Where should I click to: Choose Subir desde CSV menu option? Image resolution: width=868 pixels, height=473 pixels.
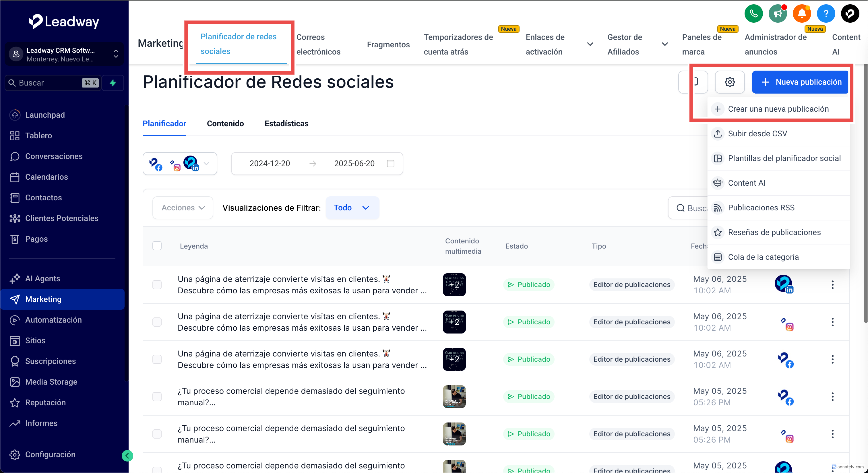click(x=757, y=134)
